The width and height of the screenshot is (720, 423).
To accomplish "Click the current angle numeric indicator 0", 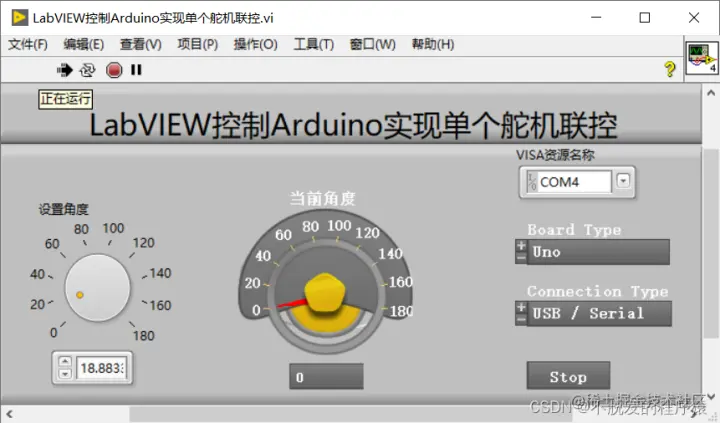I will click(x=326, y=377).
